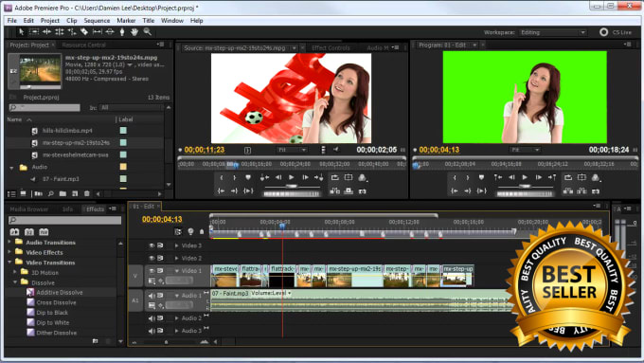Select the Hand tool
The height and width of the screenshot is (363, 644).
point(134,32)
